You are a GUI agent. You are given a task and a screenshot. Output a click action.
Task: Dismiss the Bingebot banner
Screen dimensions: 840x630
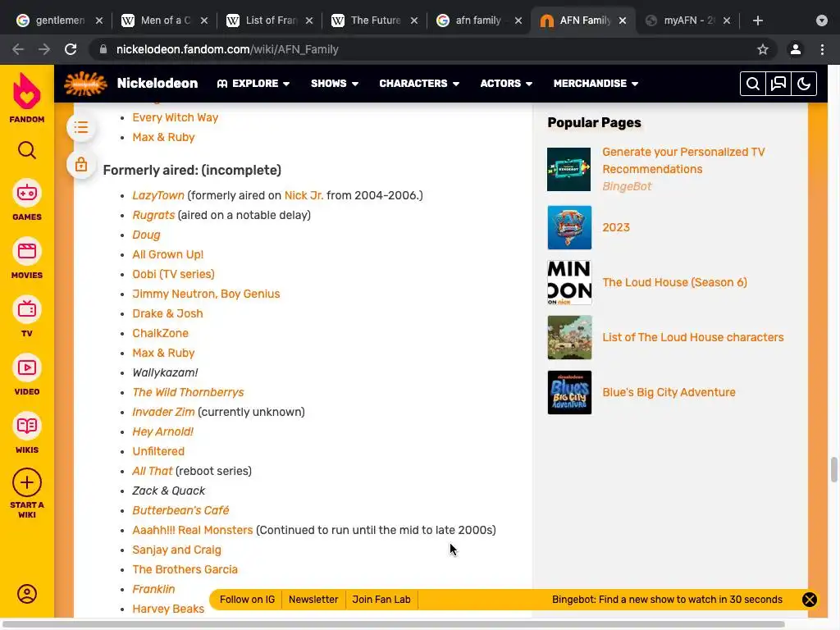(810, 600)
